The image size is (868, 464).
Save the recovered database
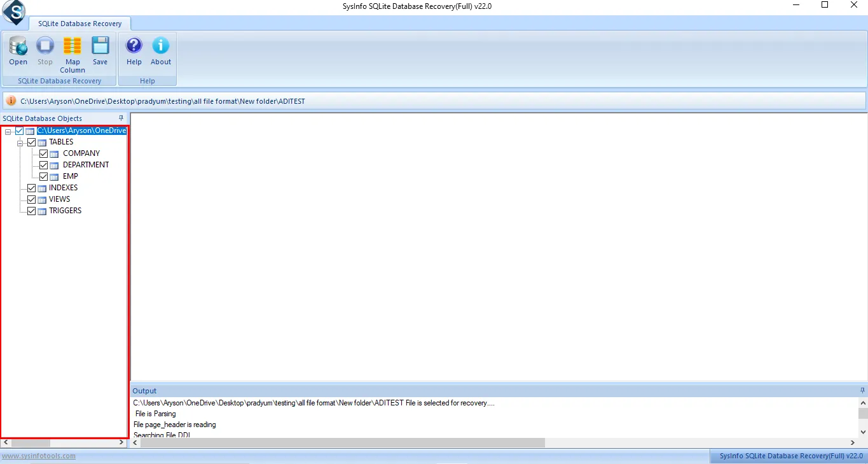point(100,51)
